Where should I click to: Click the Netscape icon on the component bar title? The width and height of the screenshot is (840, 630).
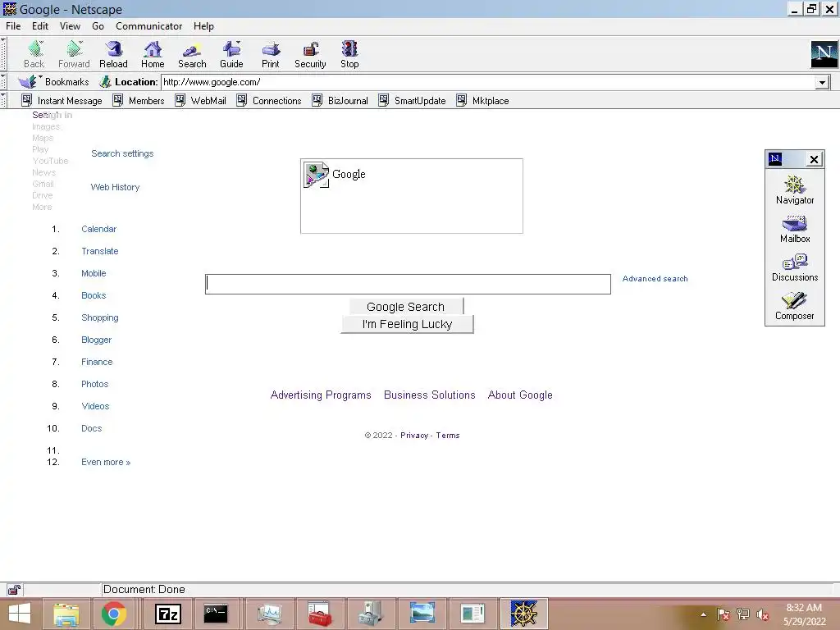(774, 158)
